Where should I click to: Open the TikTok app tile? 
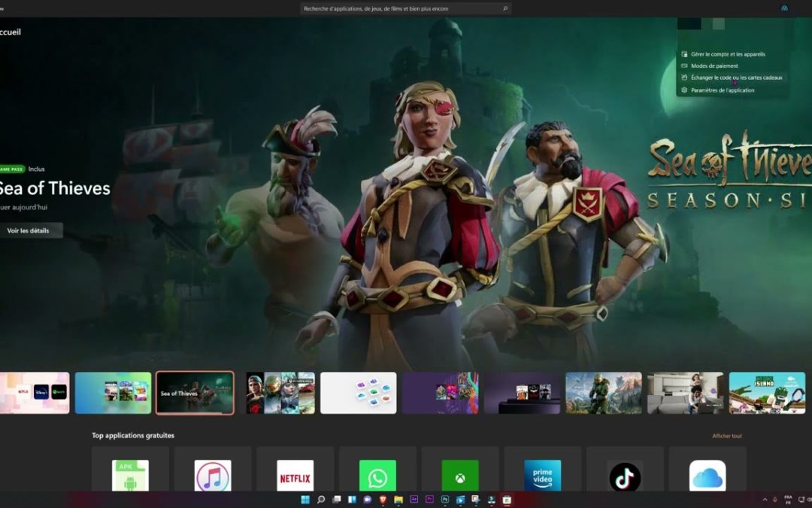coord(625,469)
